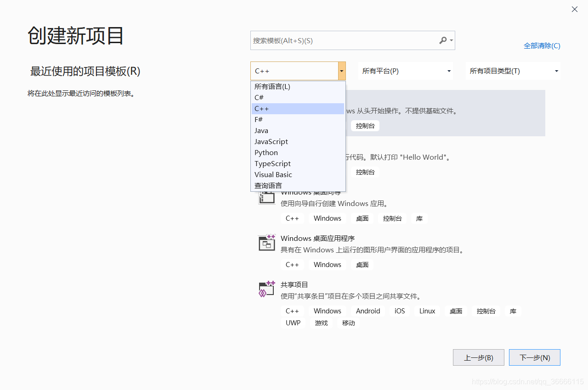The width and height of the screenshot is (588, 390).
Task: Click the iOS tag under 共享项目
Action: pos(400,311)
